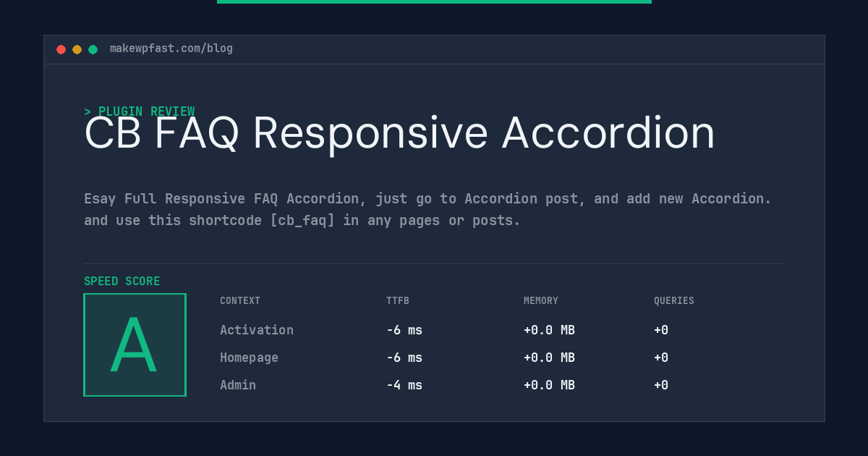Click the red window dot
The height and width of the screenshot is (456, 868).
[61, 49]
